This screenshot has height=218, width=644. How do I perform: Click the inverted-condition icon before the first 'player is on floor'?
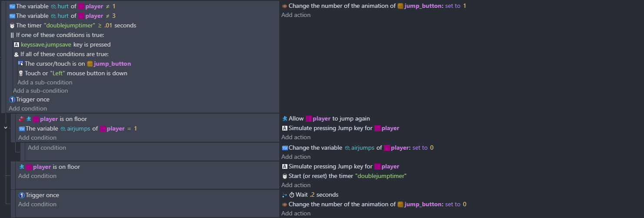pos(22,119)
